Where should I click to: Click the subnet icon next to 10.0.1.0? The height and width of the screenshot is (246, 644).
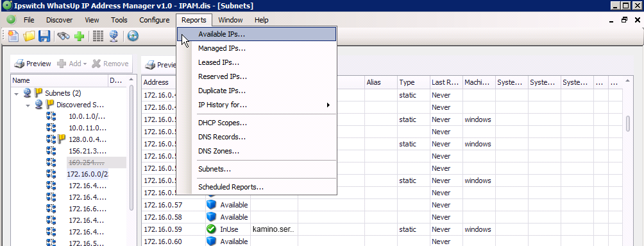point(51,116)
